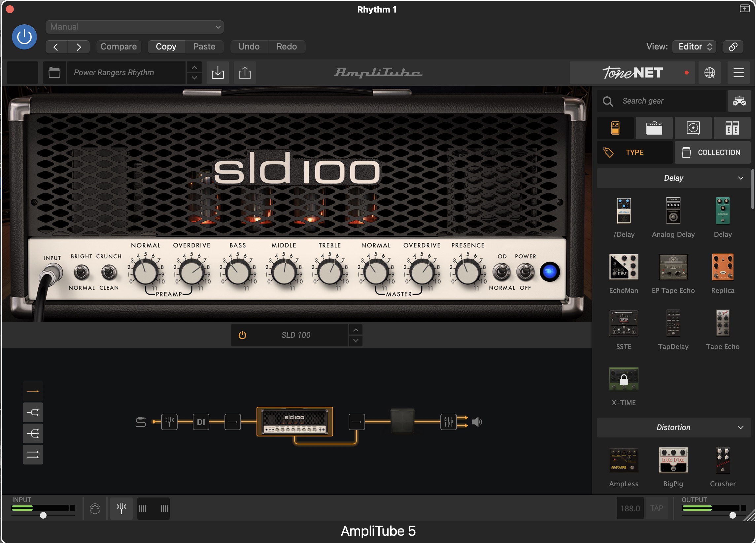Go to the next plugin setting arrow
This screenshot has height=543, width=756.
[x=79, y=47]
